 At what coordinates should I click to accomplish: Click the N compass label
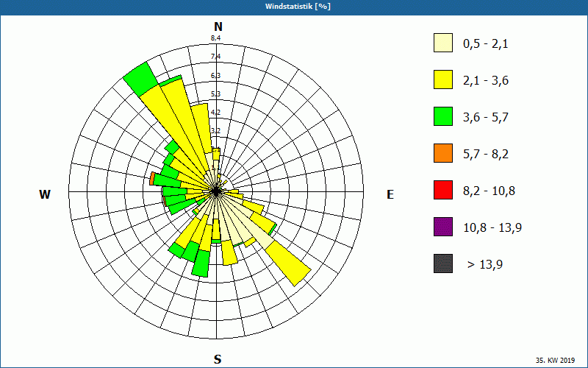[218, 26]
